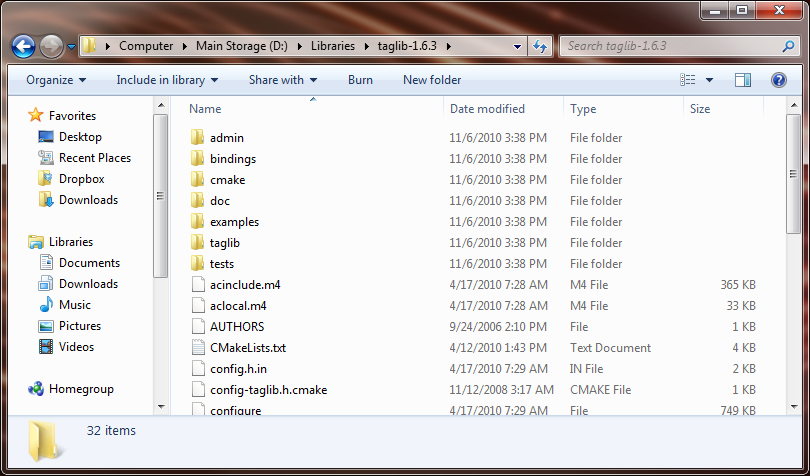The width and height of the screenshot is (810, 476).
Task: Click the Back navigation arrow button
Action: pos(24,46)
